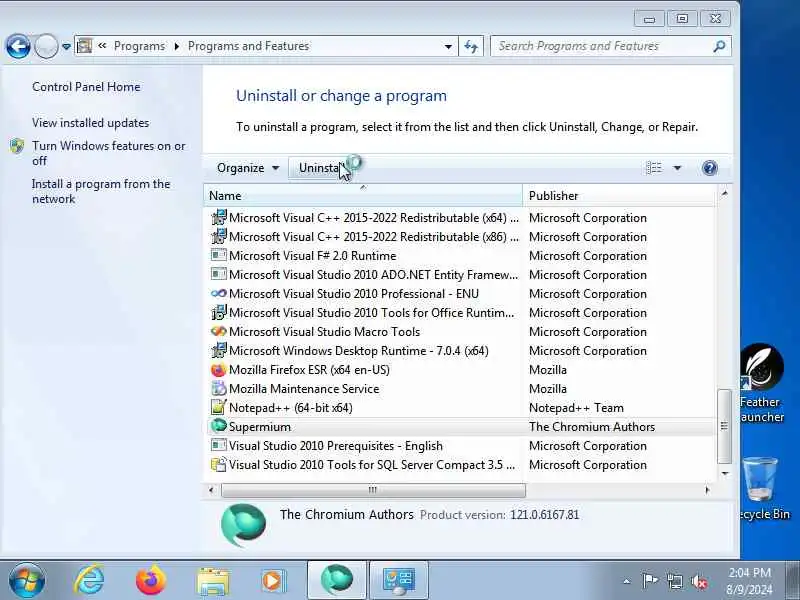800x600 pixels.
Task: Open the Organize menu
Action: 247,168
